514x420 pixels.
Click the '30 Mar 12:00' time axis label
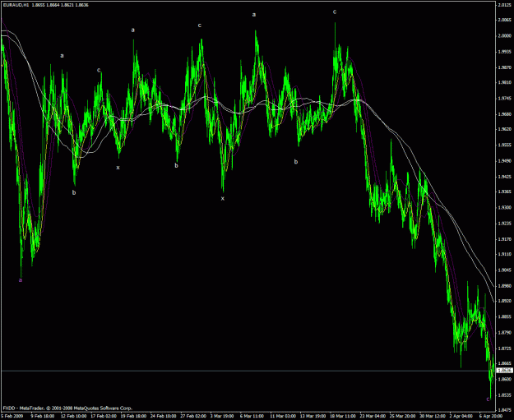tap(433, 416)
